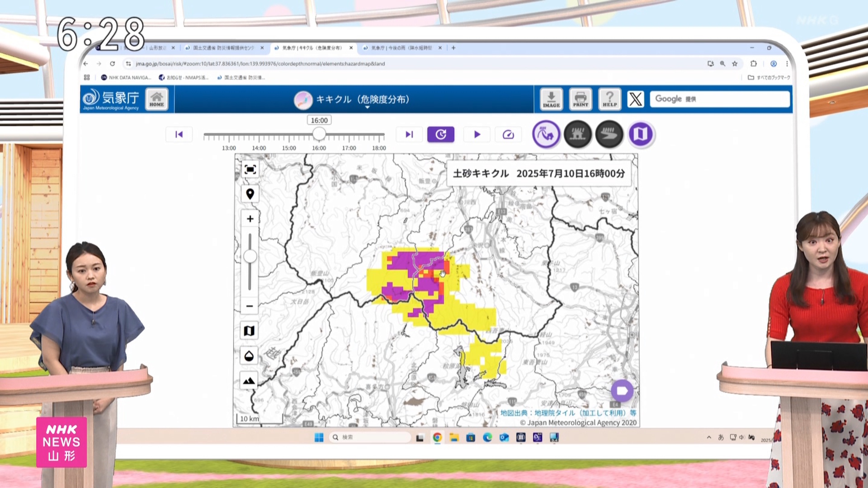Go to JMA HOME page
Viewport: 868px width, 488px height.
tap(156, 99)
